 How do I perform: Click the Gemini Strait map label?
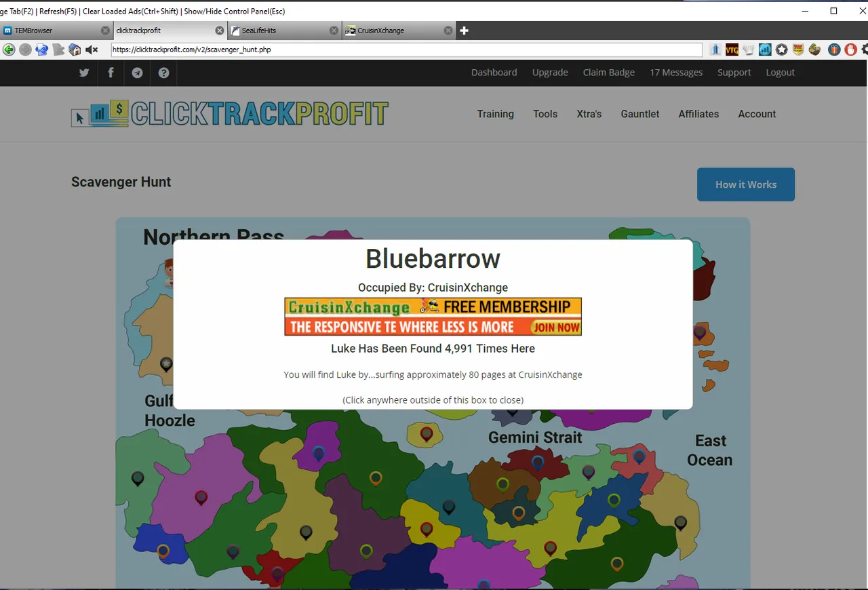[535, 437]
